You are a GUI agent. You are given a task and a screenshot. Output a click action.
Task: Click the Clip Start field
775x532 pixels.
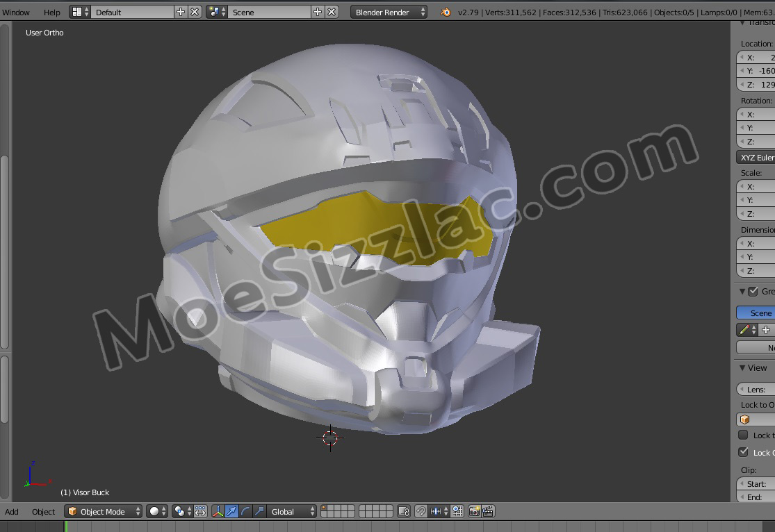[x=756, y=483]
